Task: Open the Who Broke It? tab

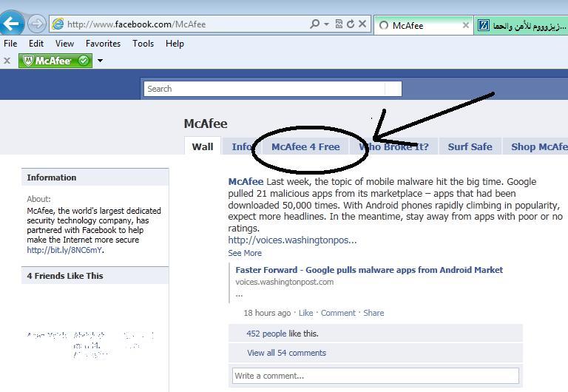Action: point(393,146)
